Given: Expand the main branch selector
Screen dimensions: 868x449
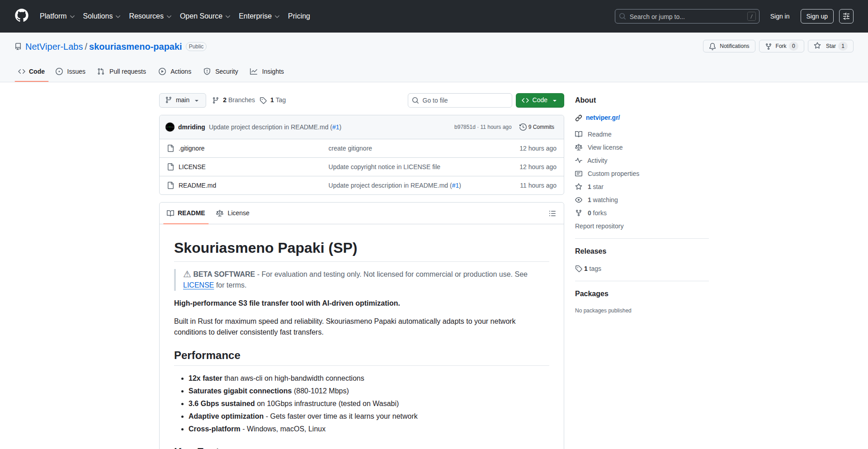Looking at the screenshot, I should click(182, 100).
